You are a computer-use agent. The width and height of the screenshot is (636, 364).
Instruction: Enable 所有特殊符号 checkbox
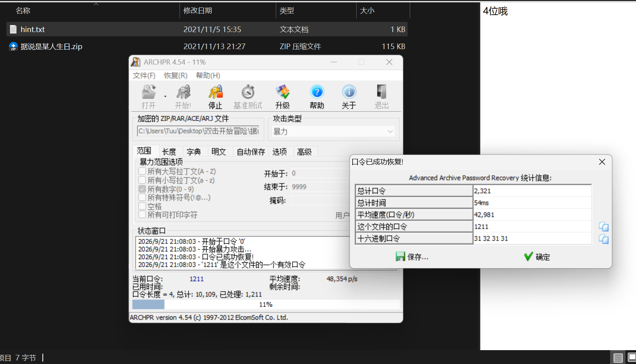pos(142,197)
